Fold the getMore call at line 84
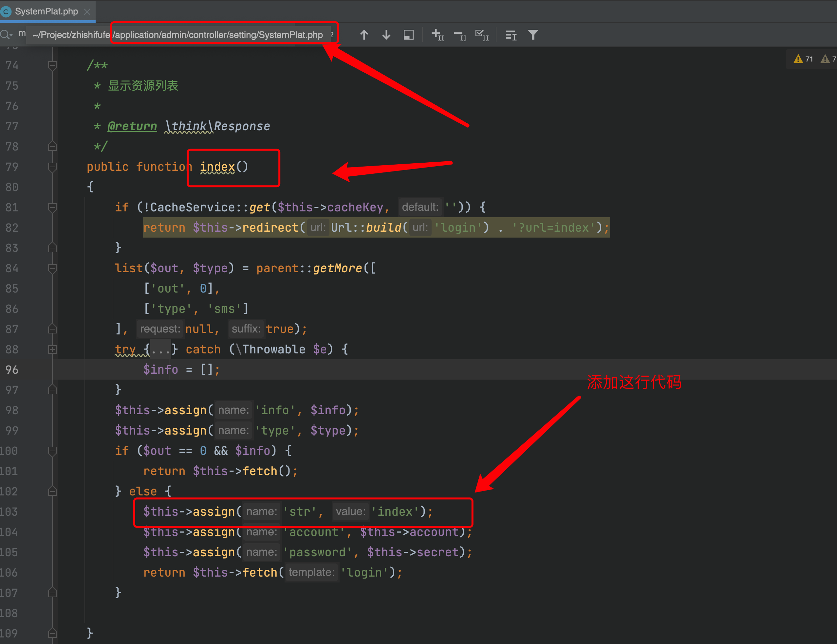The width and height of the screenshot is (837, 644). (x=52, y=268)
